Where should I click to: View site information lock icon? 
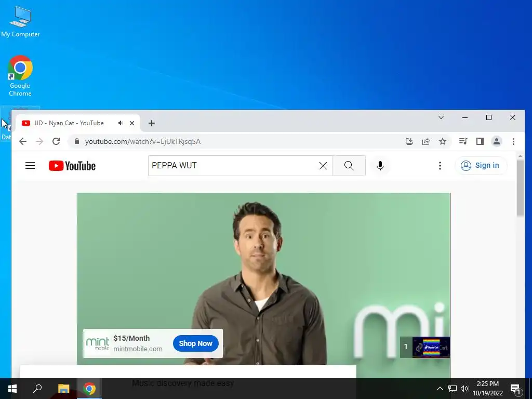click(77, 141)
